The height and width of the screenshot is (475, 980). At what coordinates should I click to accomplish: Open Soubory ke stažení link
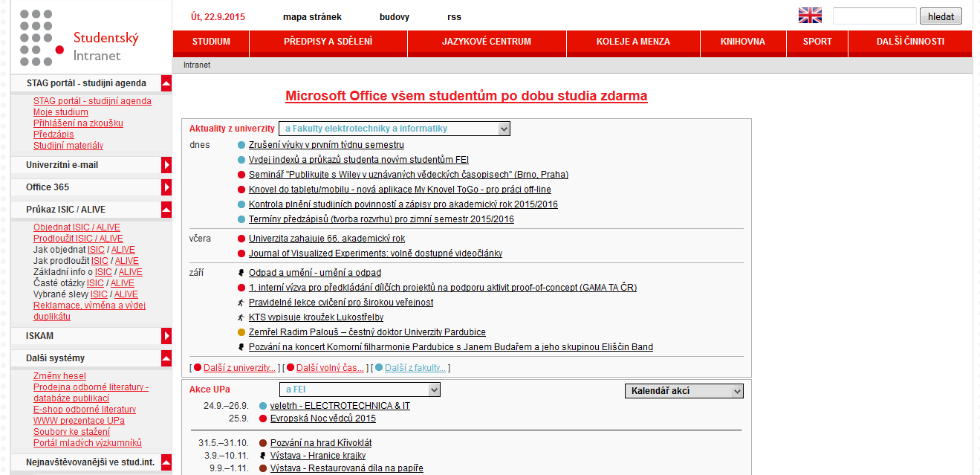click(71, 432)
